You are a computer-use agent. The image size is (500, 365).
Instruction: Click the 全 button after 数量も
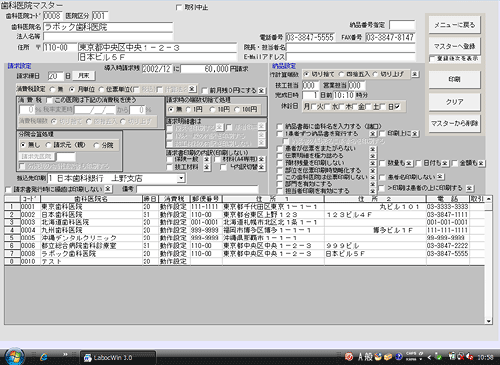click(409, 163)
